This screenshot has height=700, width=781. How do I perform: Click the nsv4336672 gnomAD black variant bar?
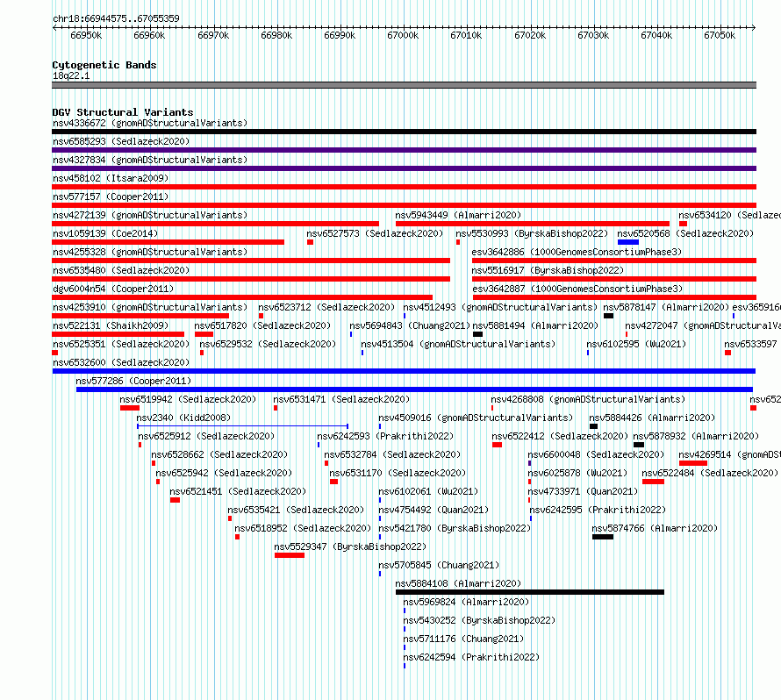click(x=404, y=132)
